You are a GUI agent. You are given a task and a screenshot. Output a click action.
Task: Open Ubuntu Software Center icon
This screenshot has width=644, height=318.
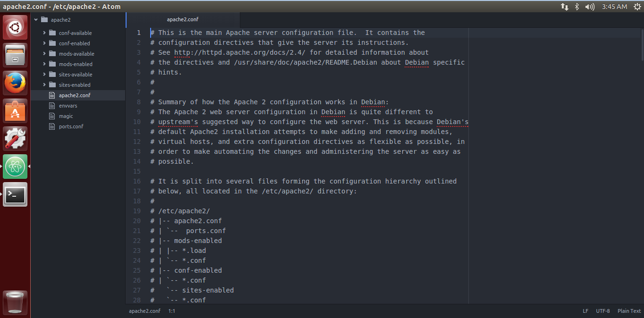pyautogui.click(x=15, y=111)
